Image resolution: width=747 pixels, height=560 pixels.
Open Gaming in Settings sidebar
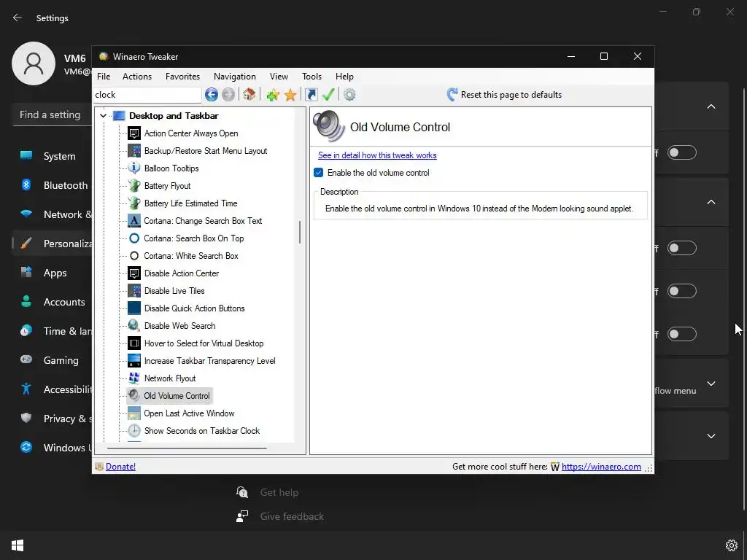pos(61,360)
